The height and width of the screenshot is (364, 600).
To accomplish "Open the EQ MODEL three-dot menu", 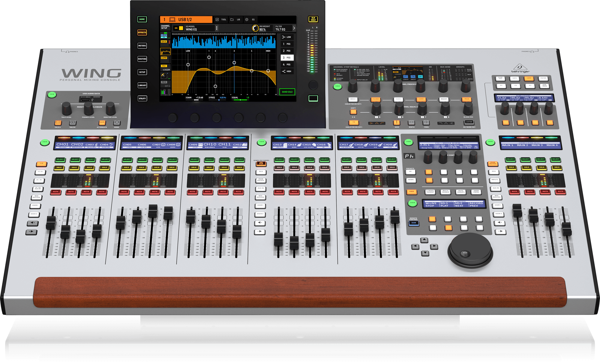I will tap(217, 28).
